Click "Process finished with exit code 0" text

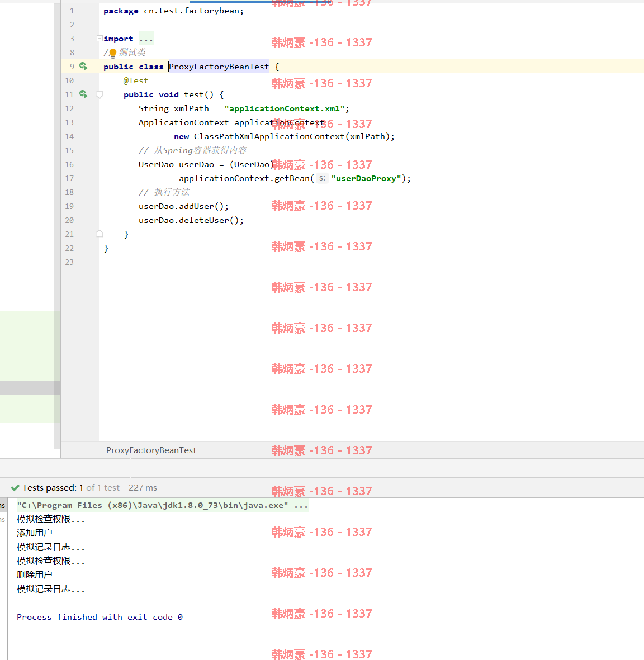100,617
